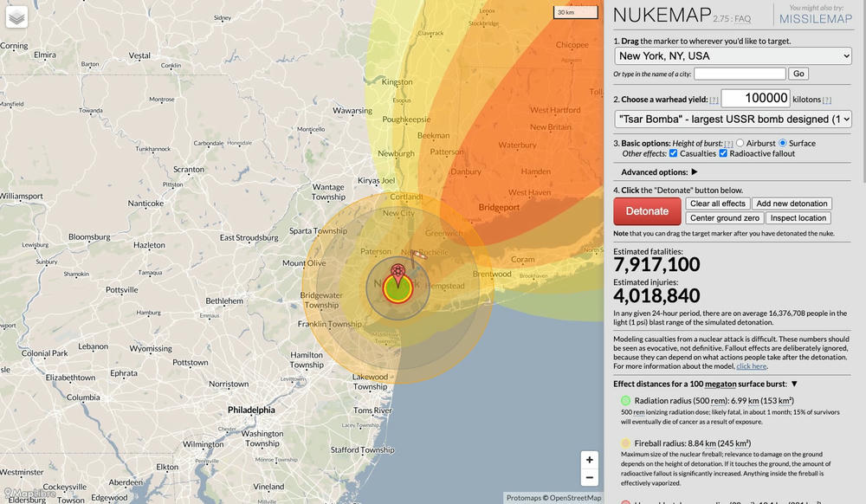This screenshot has height=504, width=866.
Task: Click the Clear all effects button
Action: pos(717,204)
